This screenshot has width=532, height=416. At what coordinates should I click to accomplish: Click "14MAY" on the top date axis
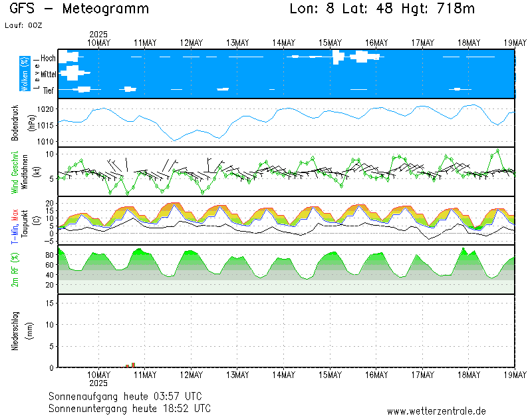point(284,43)
